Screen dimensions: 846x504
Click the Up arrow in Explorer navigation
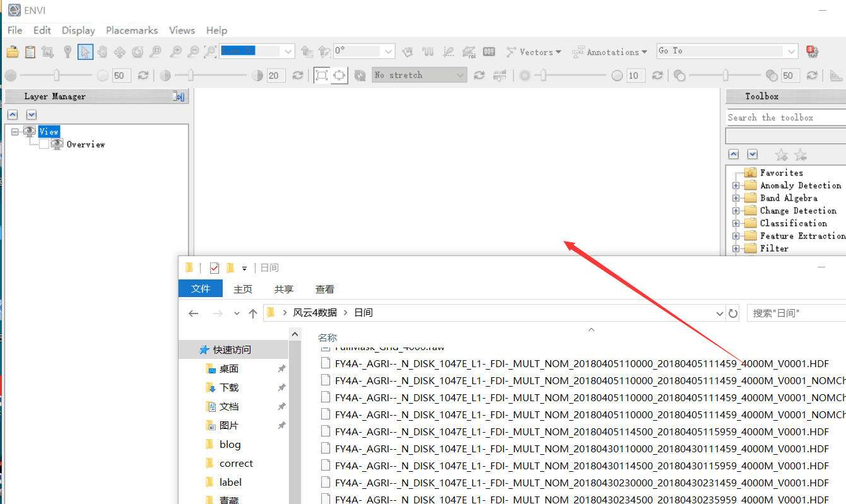tap(253, 314)
